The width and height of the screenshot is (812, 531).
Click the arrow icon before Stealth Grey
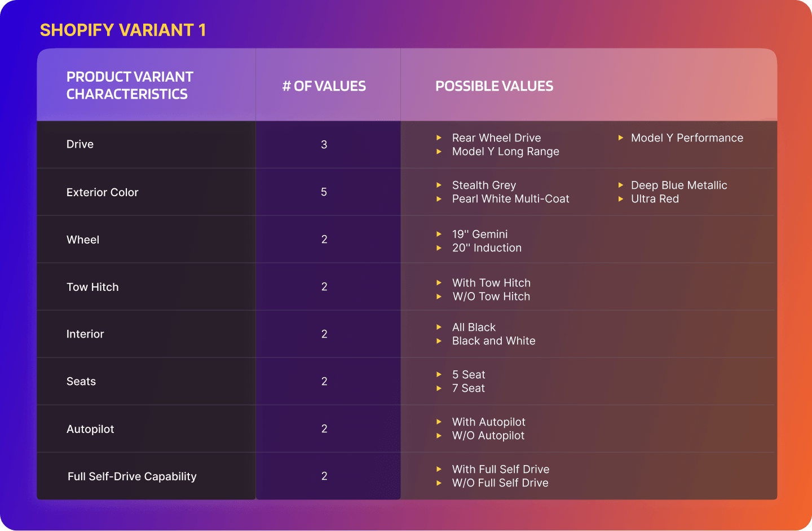click(x=439, y=185)
